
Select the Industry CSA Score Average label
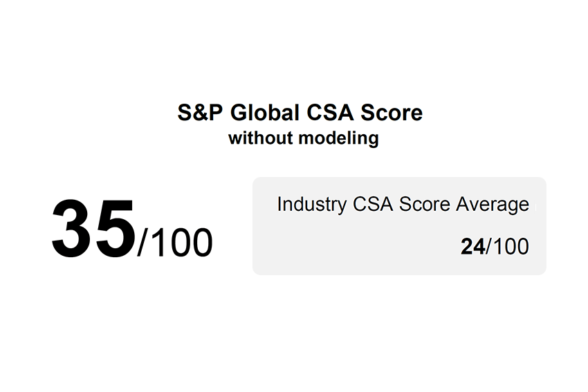[403, 205]
